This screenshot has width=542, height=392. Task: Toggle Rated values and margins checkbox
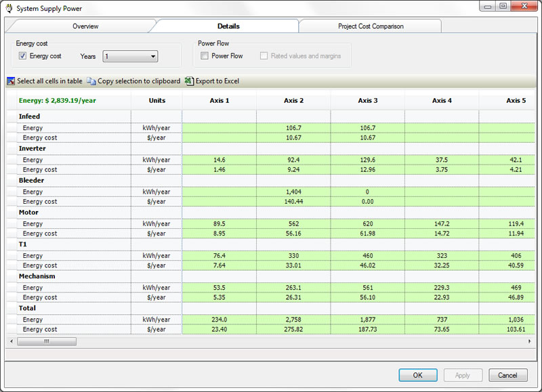pyautogui.click(x=264, y=56)
